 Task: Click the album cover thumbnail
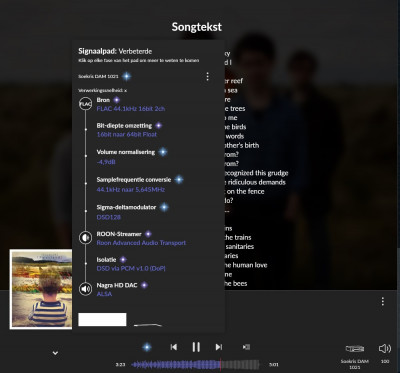pyautogui.click(x=41, y=289)
